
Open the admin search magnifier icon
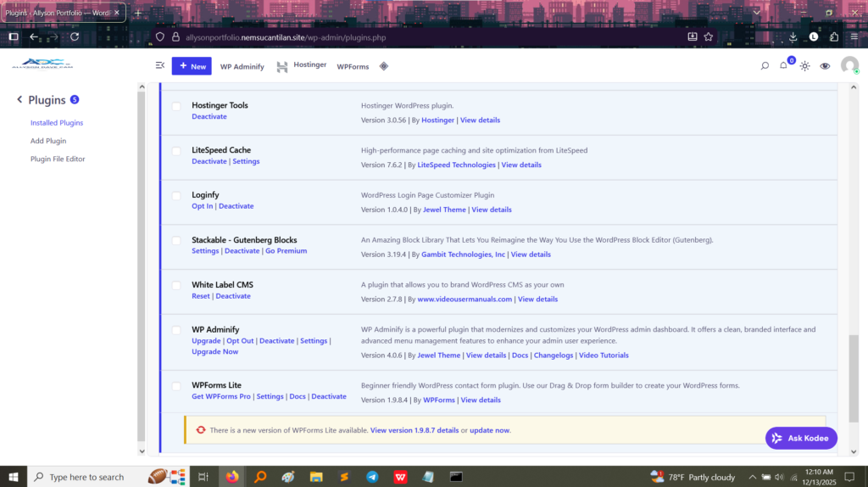pyautogui.click(x=764, y=66)
